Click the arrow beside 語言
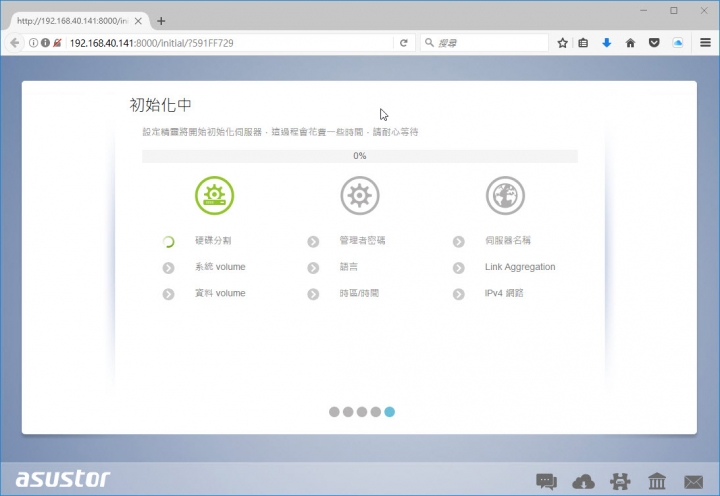The width and height of the screenshot is (720, 496). 313,268
